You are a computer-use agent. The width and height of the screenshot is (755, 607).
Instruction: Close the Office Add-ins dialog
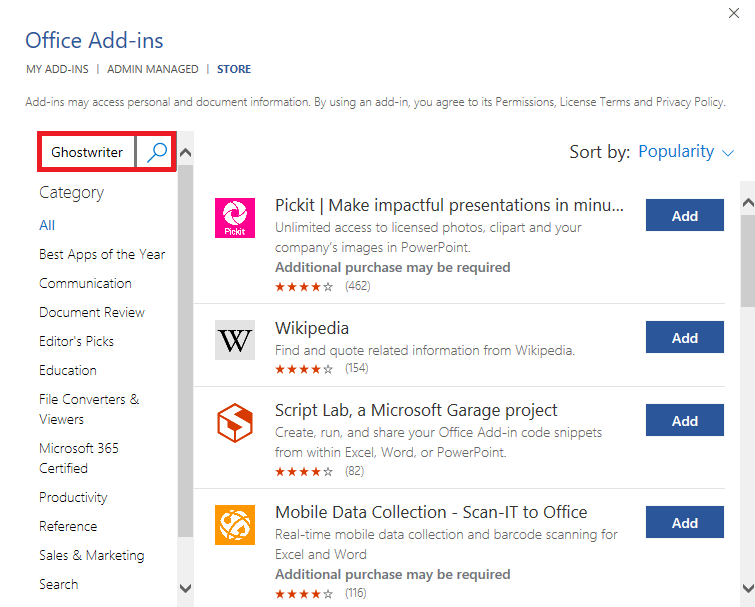(x=734, y=13)
